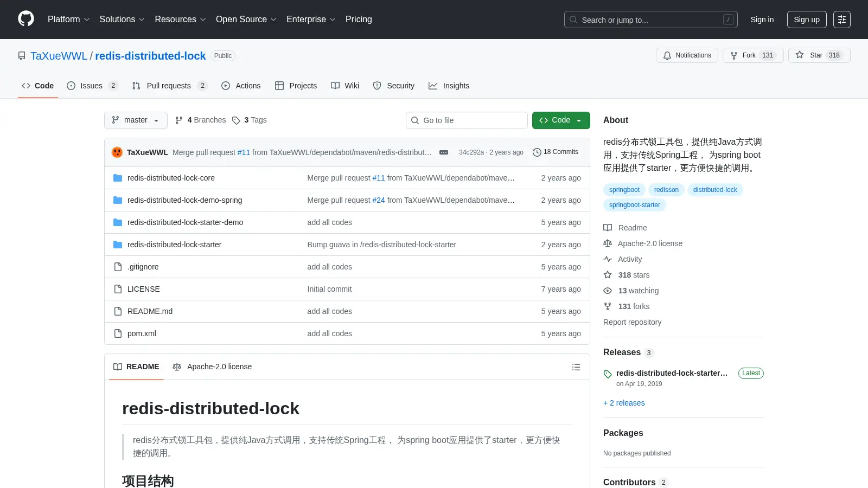The height and width of the screenshot is (488, 868).
Task: Star the repository with the Star button
Action: (819, 55)
